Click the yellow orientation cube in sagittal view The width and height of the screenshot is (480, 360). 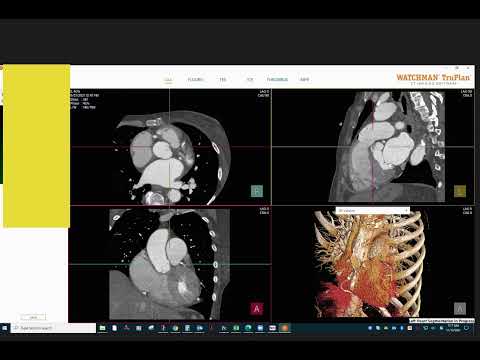(x=460, y=191)
